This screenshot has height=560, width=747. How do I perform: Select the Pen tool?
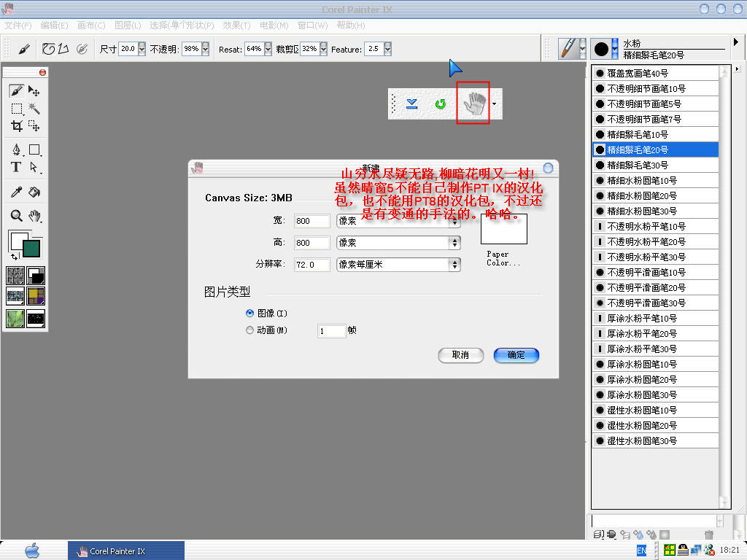coord(16,149)
